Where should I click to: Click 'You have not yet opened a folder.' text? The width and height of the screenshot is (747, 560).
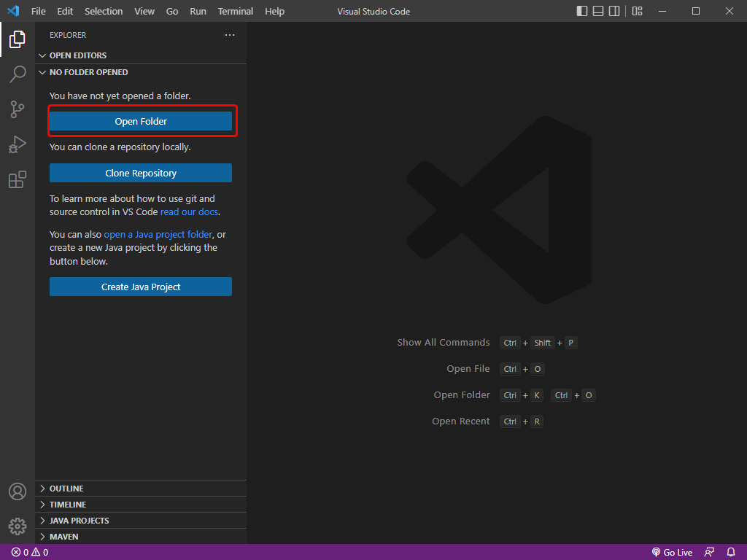(x=120, y=96)
